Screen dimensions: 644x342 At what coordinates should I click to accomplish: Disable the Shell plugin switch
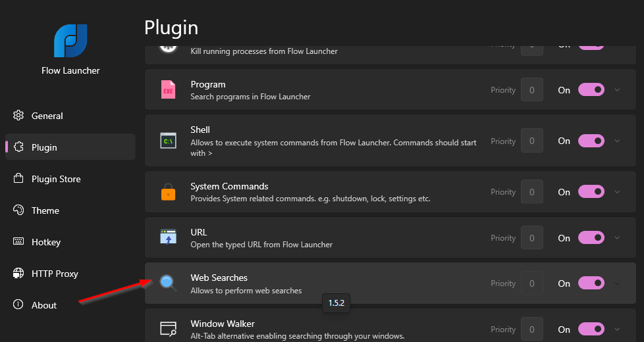(x=591, y=141)
